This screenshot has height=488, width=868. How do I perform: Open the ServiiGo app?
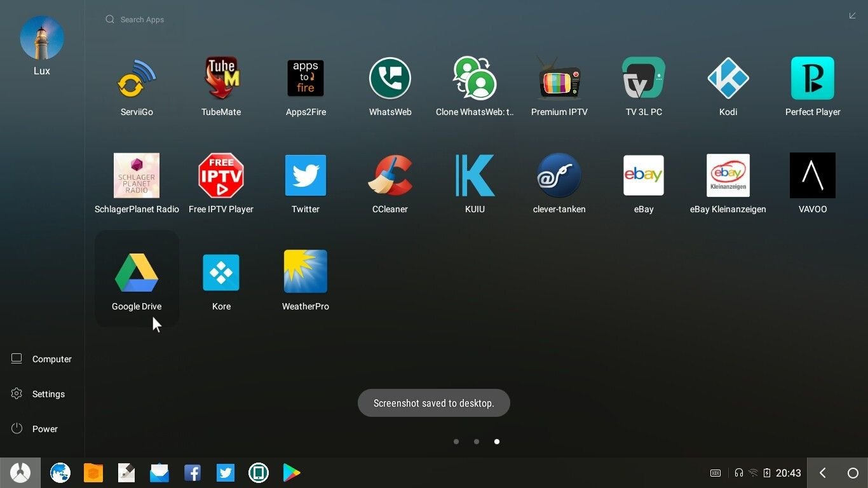[x=137, y=79]
